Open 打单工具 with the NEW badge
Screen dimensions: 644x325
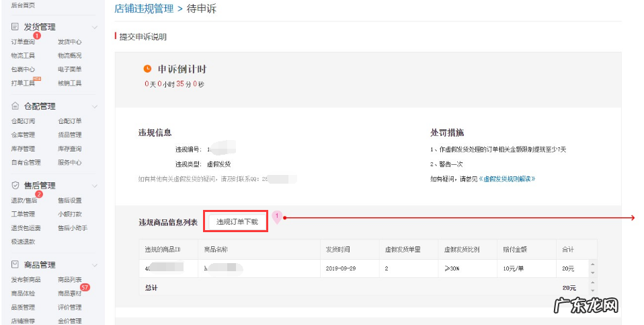23,83
